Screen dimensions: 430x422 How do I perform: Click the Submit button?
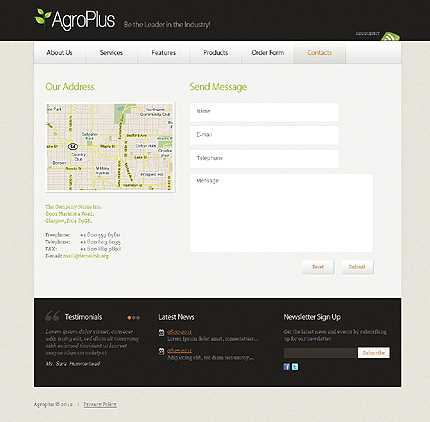coord(357,267)
